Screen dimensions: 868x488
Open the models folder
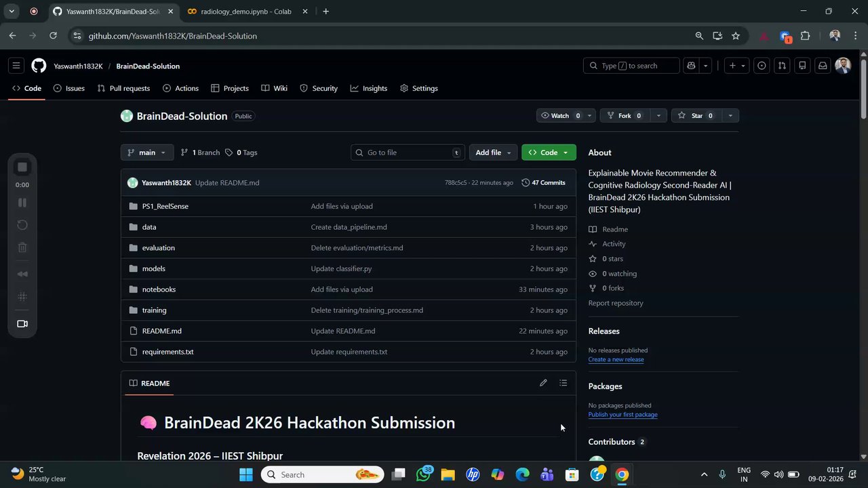point(154,268)
